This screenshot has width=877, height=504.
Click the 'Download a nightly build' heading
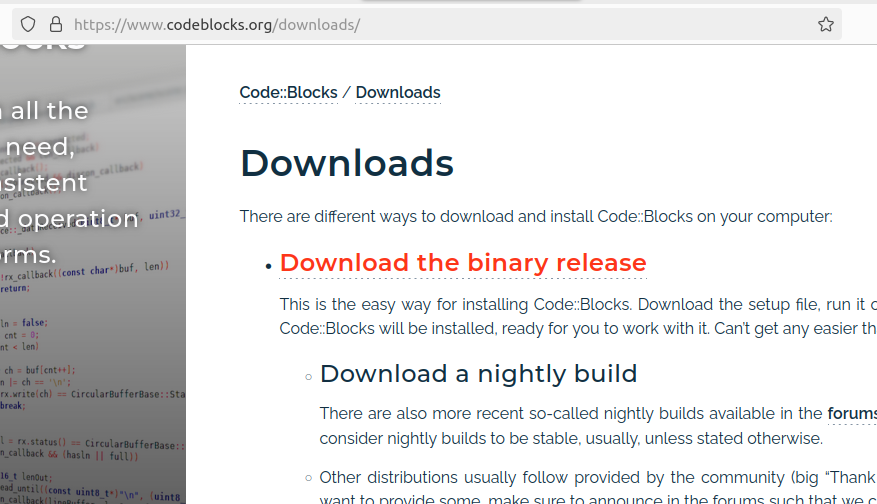click(x=478, y=374)
